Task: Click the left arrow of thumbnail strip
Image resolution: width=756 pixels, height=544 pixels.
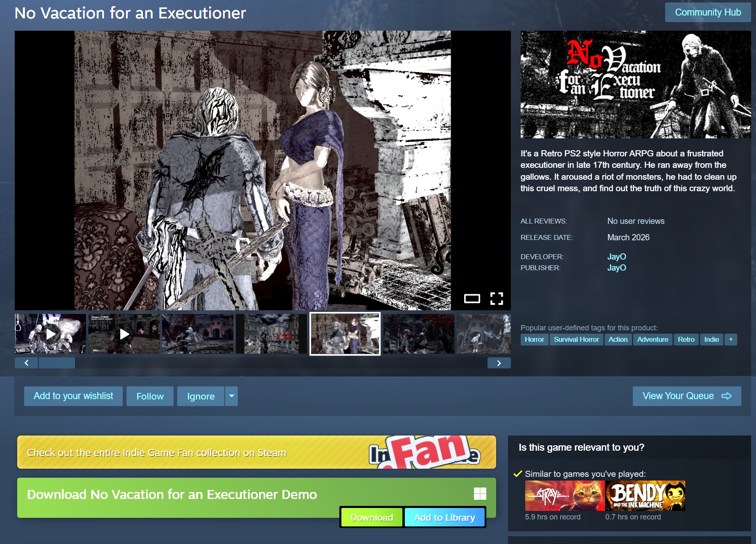Action: 26,363
